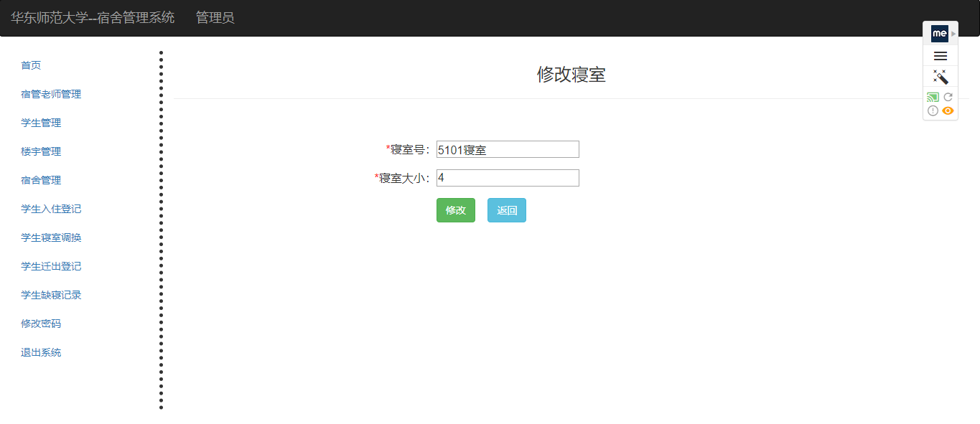This screenshot has width=980, height=424.
Task: Open the hamburger menu in floating panel
Action: (941, 56)
